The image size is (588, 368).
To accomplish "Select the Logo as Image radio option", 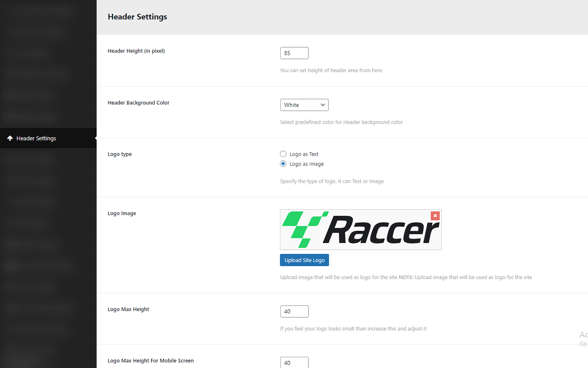I will pos(283,164).
